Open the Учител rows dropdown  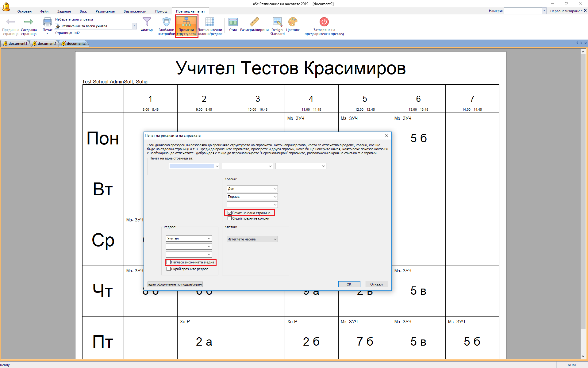[x=209, y=239]
